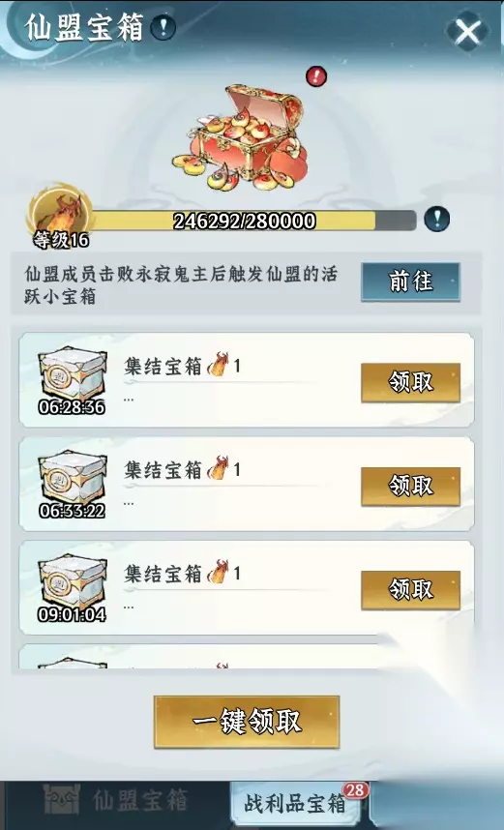Tap the 28 notification badge
This screenshot has width=504, height=830.
click(x=356, y=791)
